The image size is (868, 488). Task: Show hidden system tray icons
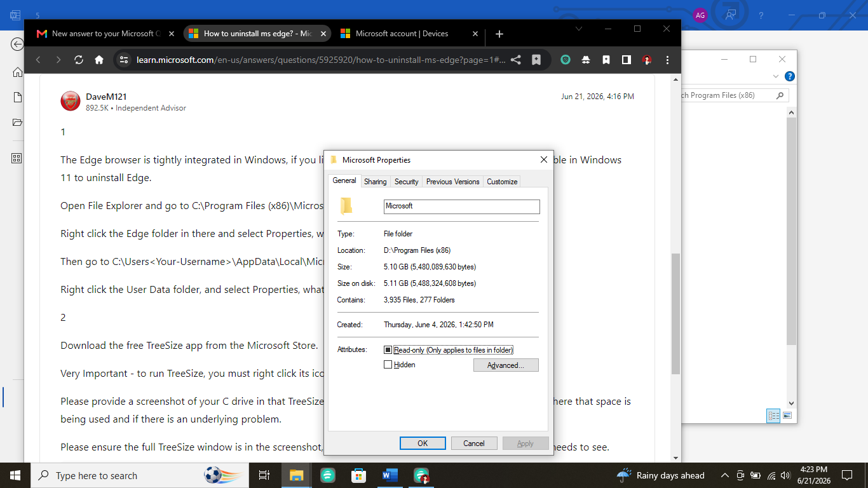[x=724, y=475]
